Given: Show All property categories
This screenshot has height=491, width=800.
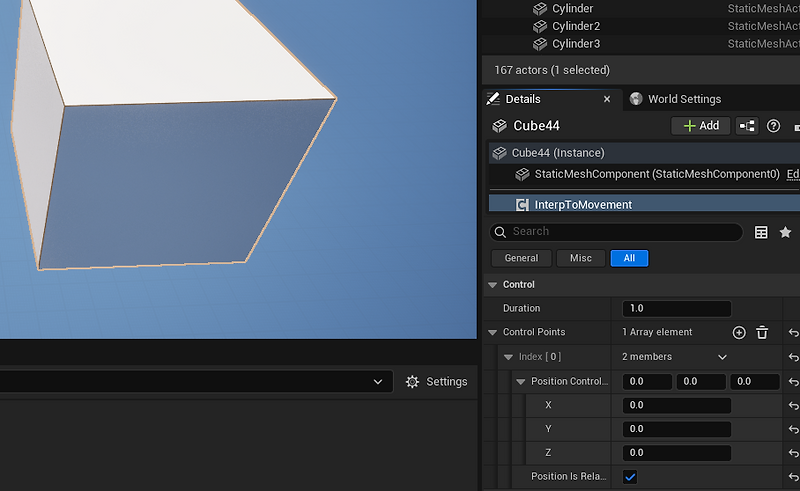Looking at the screenshot, I should coord(629,258).
